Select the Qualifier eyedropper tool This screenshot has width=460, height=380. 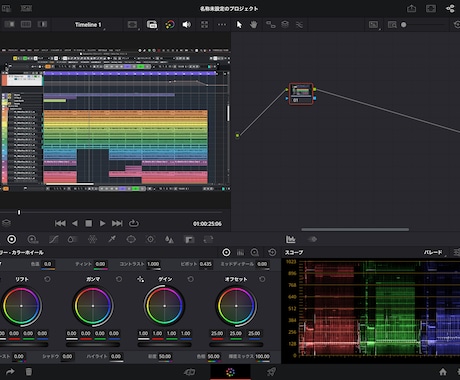click(112, 239)
